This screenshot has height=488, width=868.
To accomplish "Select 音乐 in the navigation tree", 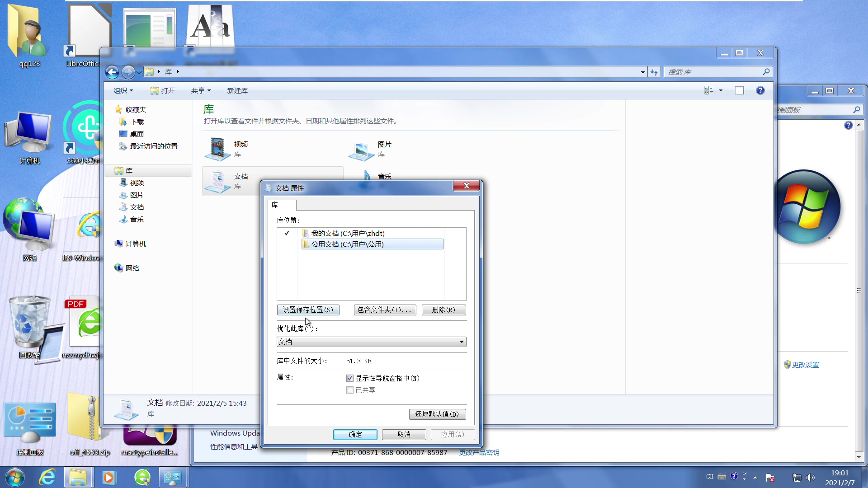I will [x=137, y=219].
